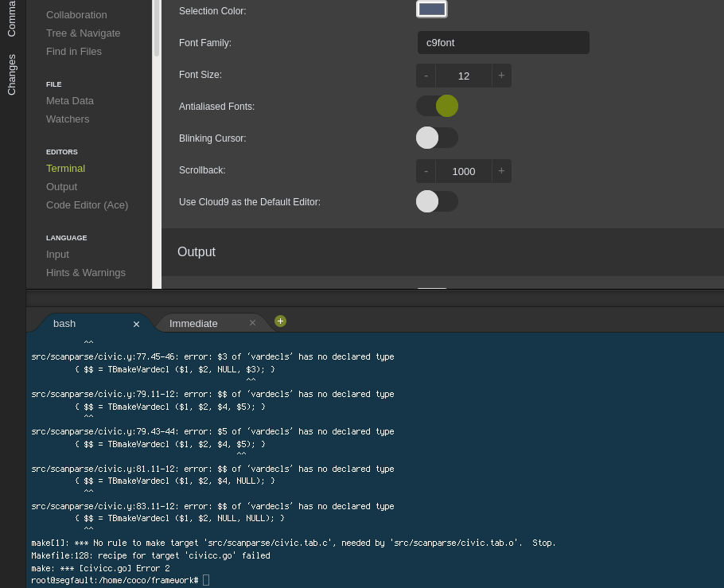724x588 pixels.
Task: Enable Blinking Cursor toggle
Action: (437, 138)
